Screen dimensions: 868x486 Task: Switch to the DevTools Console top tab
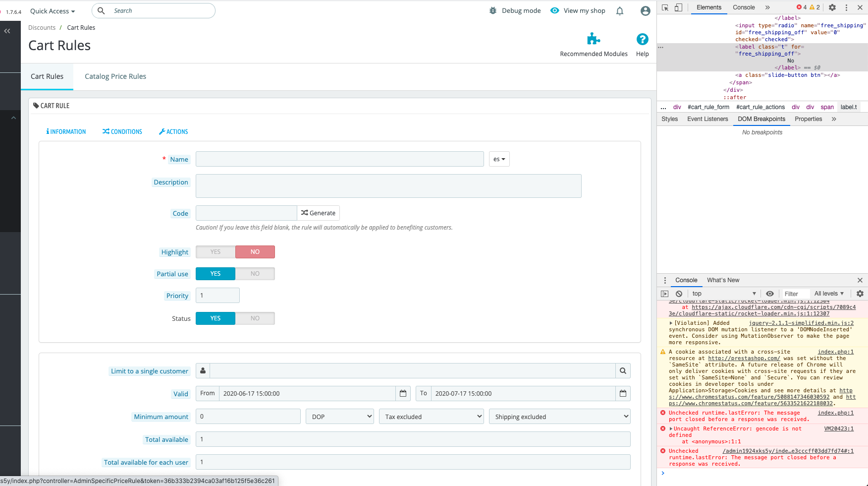[x=744, y=7]
